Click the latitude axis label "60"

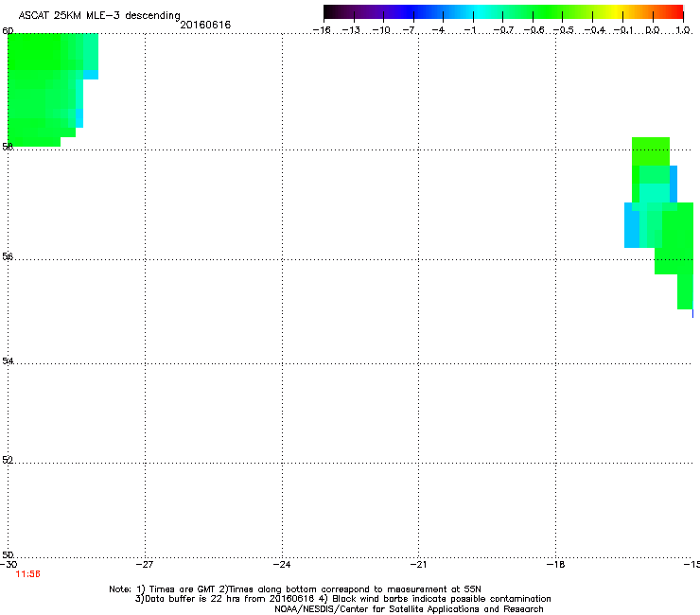pos(8,31)
